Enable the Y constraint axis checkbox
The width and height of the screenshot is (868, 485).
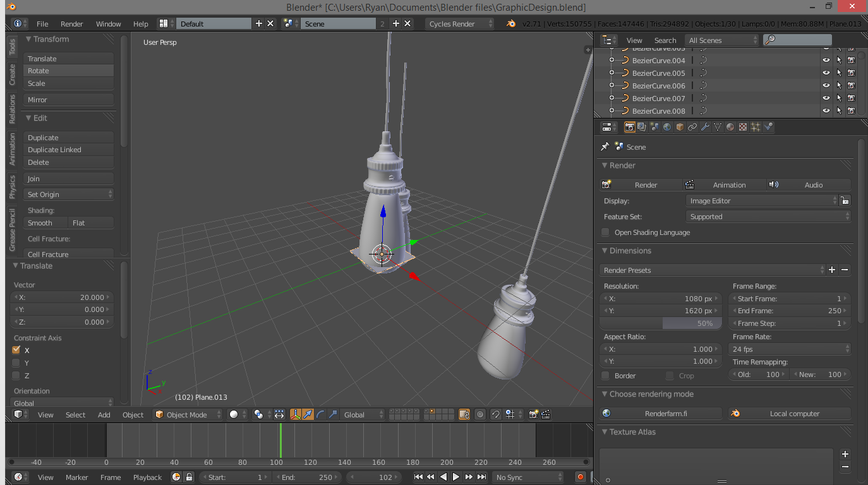coord(16,362)
